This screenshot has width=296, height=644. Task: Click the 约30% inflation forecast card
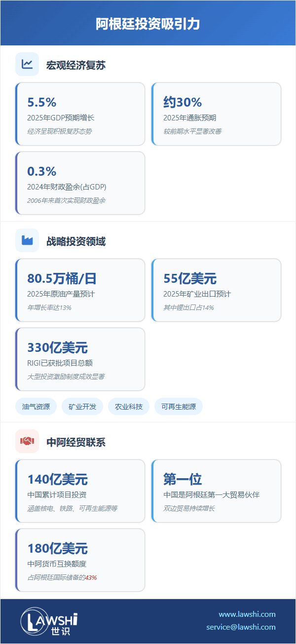click(x=216, y=114)
